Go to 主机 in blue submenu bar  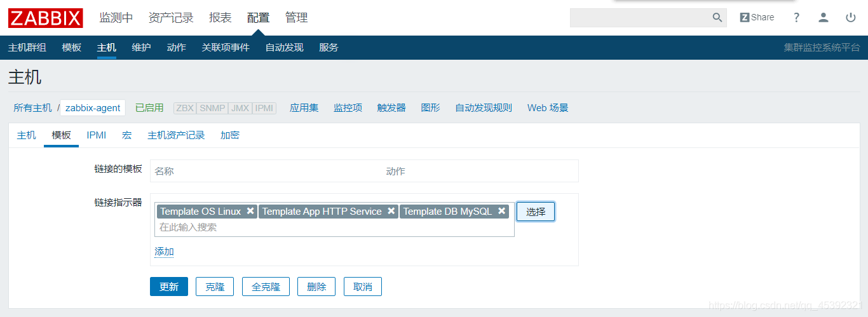[107, 48]
